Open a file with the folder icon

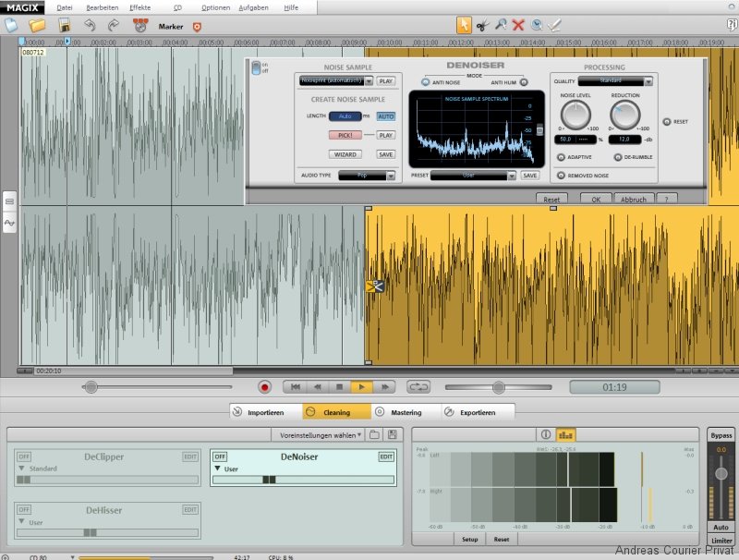[x=37, y=25]
